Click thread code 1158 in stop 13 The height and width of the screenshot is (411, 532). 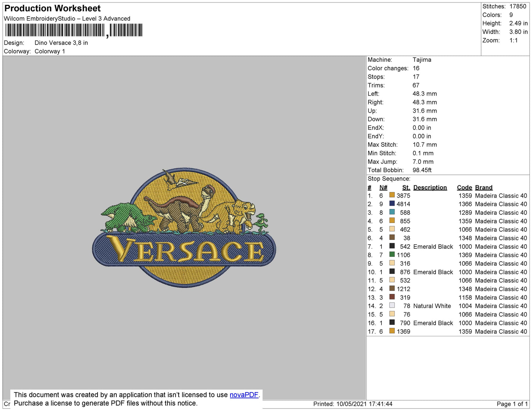coord(465,297)
